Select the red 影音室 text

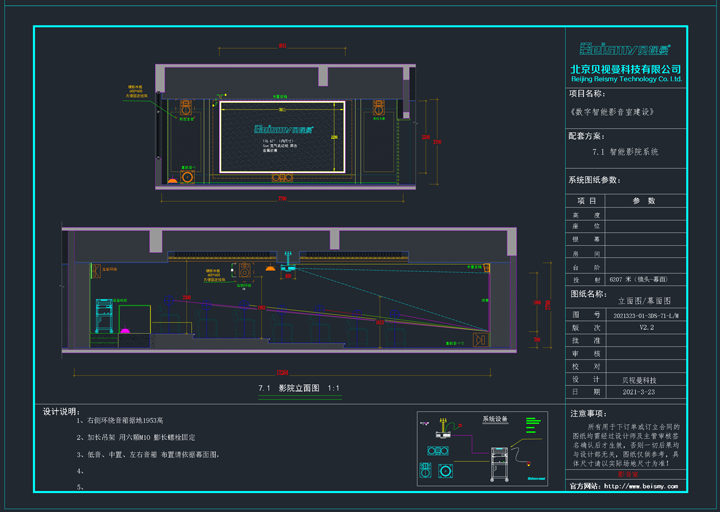(x=628, y=474)
